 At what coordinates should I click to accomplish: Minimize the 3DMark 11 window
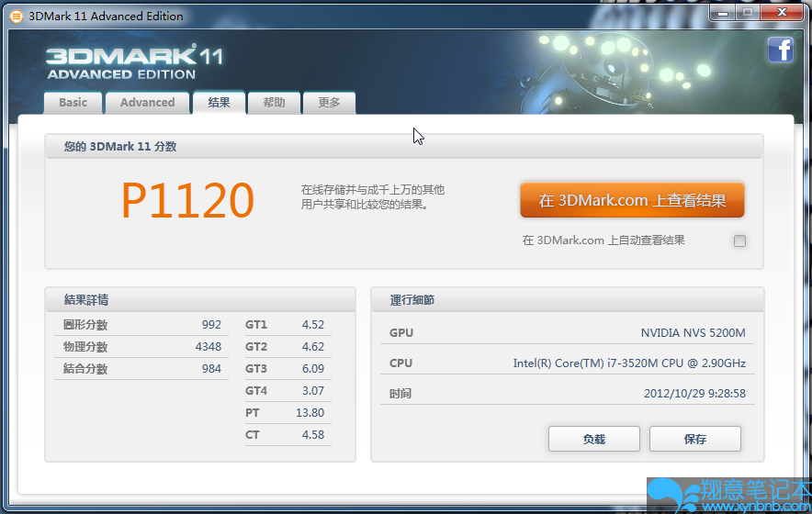pos(723,13)
